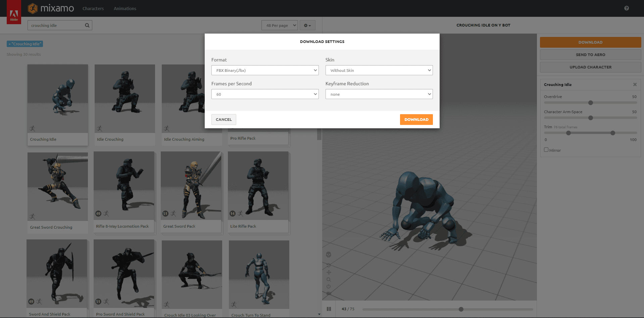Click the Overdrive slider handle
The width and height of the screenshot is (644, 318).
click(591, 103)
